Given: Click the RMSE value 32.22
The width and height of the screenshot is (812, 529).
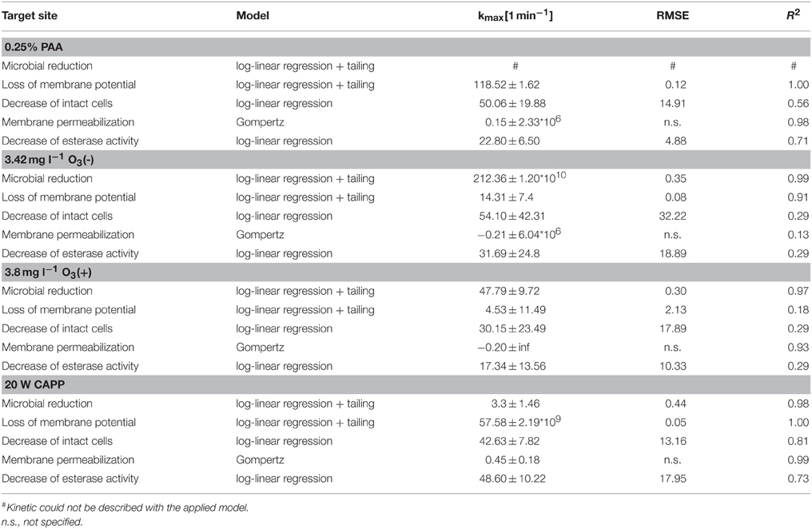Looking at the screenshot, I should 673,216.
